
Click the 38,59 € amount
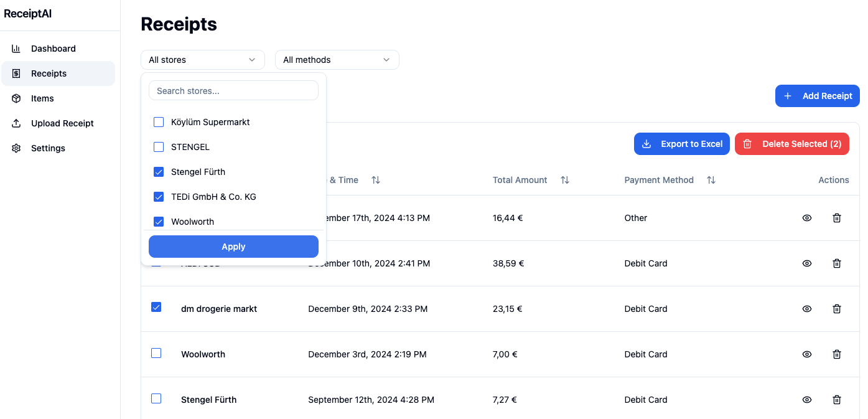click(x=508, y=263)
